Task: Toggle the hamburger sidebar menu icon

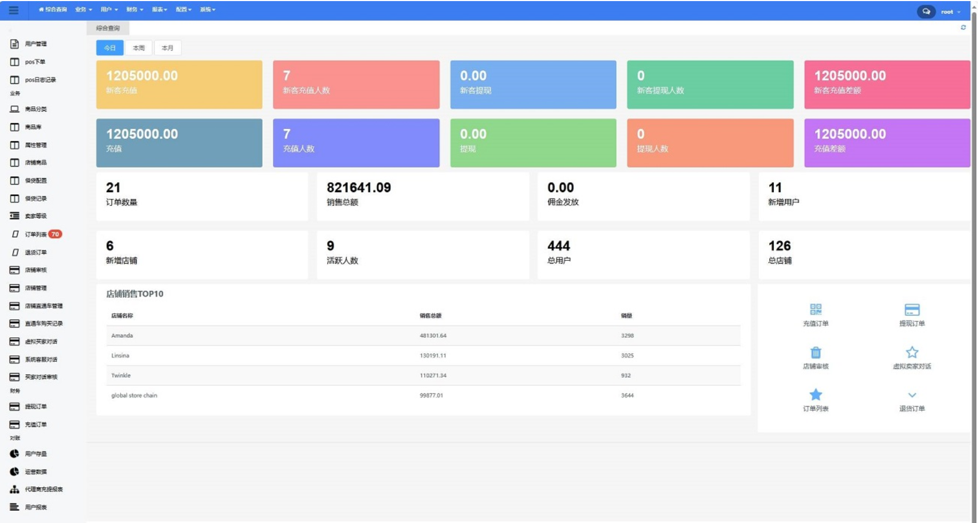Action: tap(13, 10)
